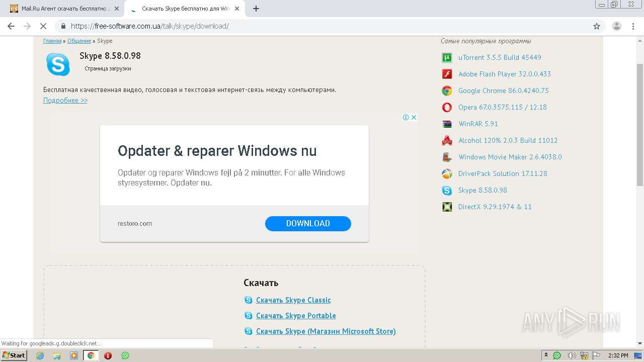
Task: Click Скачать Skype Portable link
Action: (x=296, y=316)
